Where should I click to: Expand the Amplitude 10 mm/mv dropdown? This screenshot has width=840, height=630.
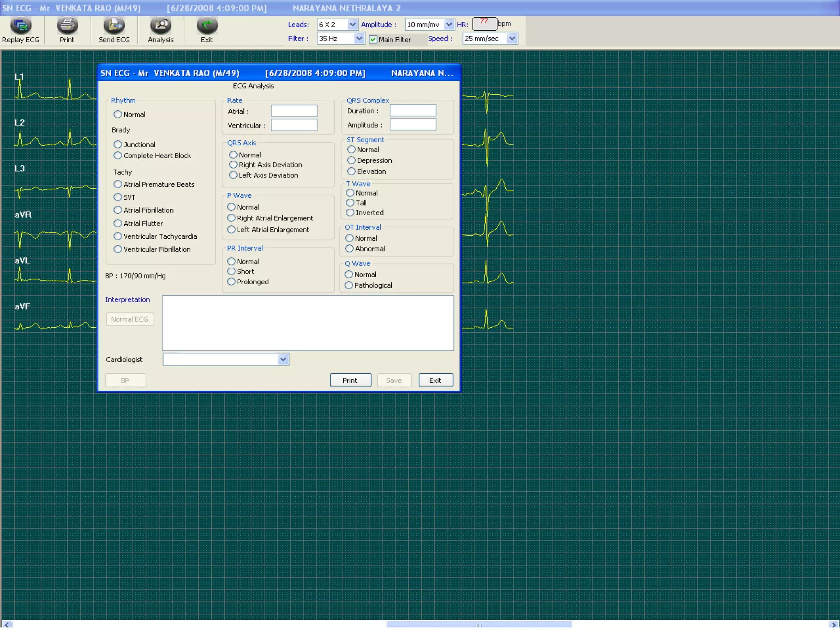(x=449, y=25)
